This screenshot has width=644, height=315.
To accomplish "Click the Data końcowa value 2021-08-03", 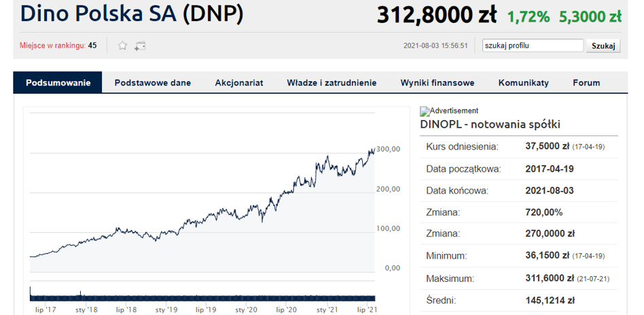I will [x=550, y=191].
